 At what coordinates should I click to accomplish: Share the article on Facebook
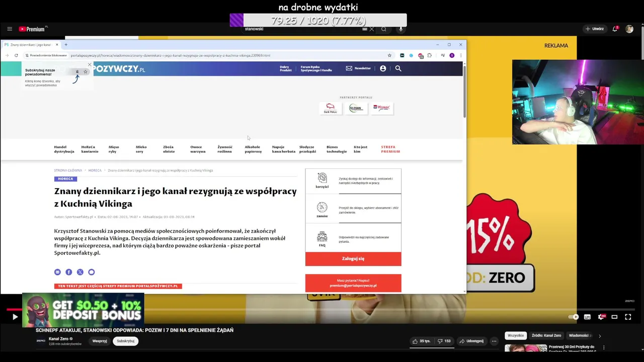click(x=69, y=272)
